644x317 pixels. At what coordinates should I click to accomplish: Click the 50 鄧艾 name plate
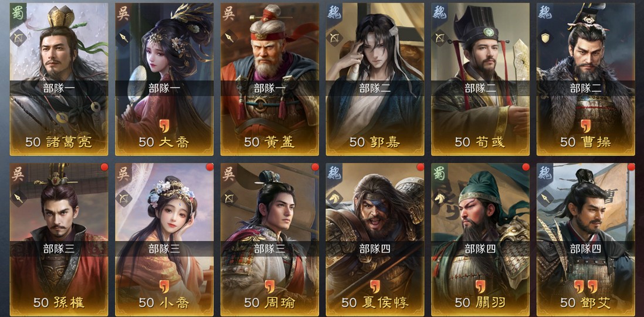(585, 302)
